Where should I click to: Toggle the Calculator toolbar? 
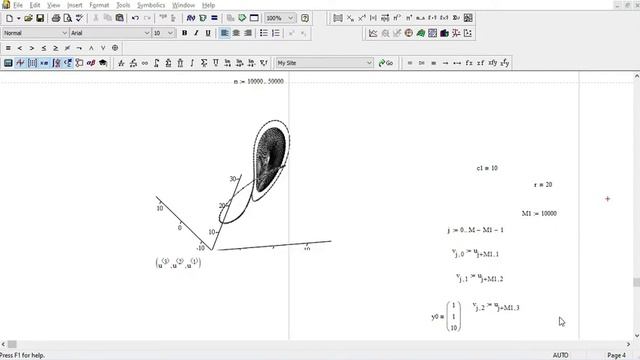click(8, 63)
